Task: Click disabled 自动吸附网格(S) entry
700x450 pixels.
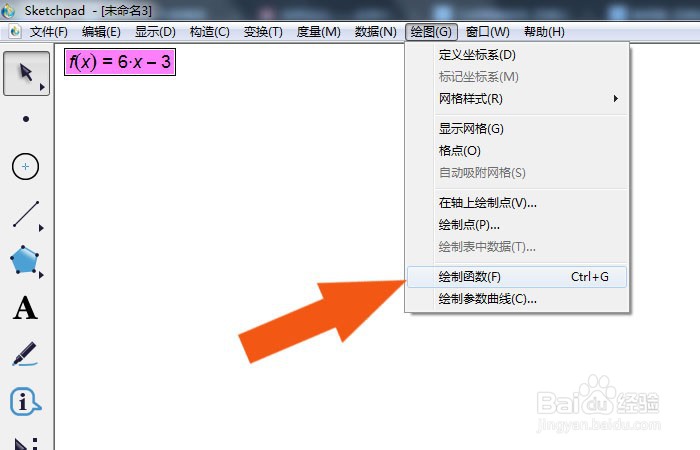Action: [x=517, y=172]
